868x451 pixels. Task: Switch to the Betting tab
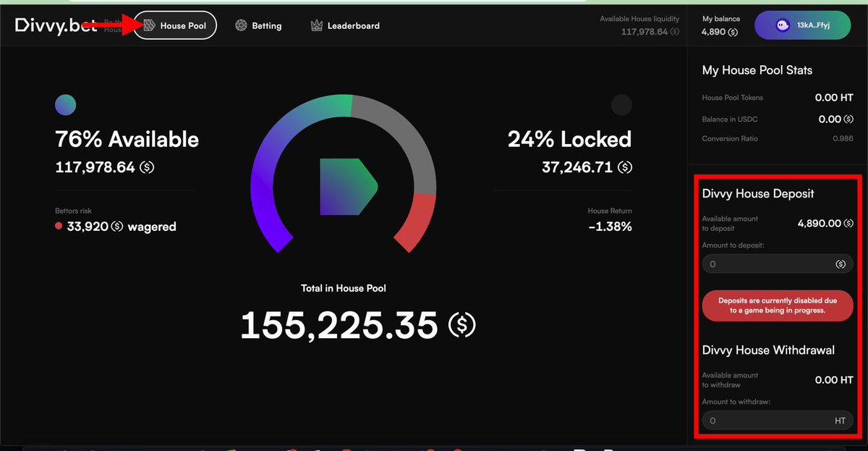click(x=258, y=25)
